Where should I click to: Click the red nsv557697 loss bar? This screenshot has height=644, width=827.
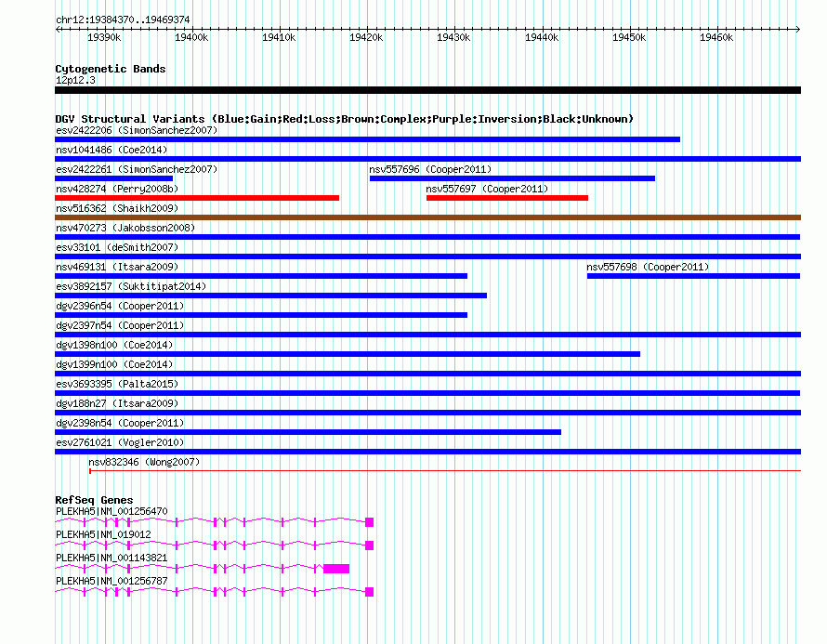(x=507, y=198)
